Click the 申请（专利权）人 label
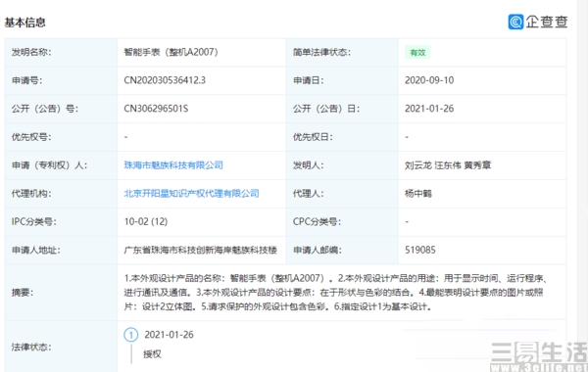The height and width of the screenshot is (372, 588). click(x=49, y=165)
